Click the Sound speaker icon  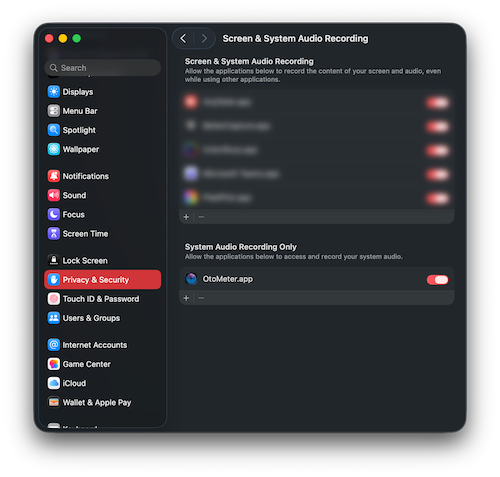pyautogui.click(x=54, y=195)
